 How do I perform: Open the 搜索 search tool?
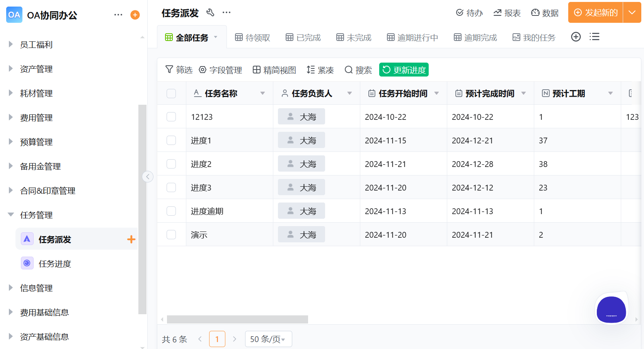pos(358,70)
